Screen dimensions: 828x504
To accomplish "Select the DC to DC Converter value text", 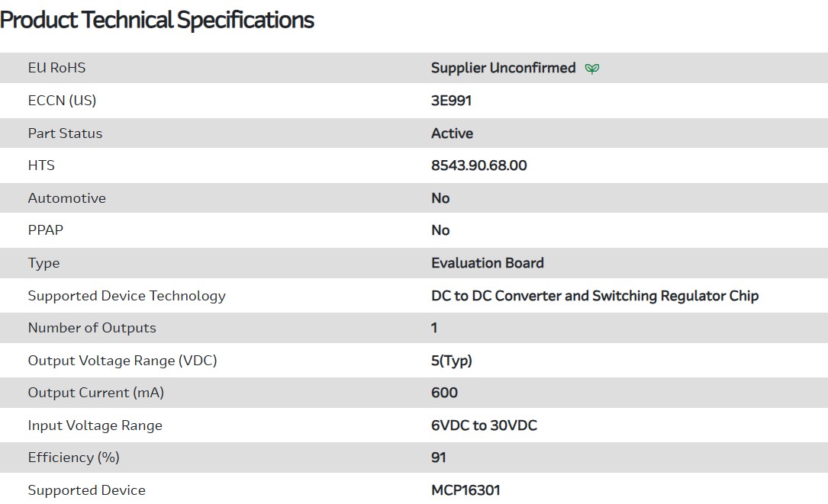I will coord(594,296).
